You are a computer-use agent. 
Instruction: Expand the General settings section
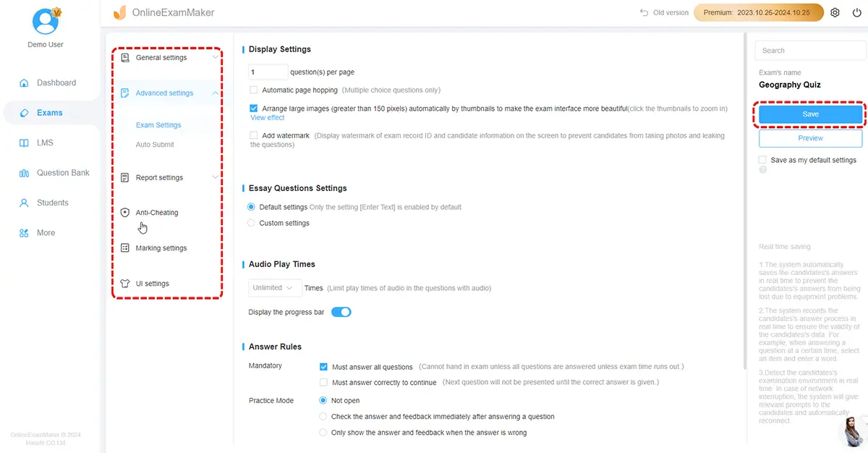[x=168, y=58]
